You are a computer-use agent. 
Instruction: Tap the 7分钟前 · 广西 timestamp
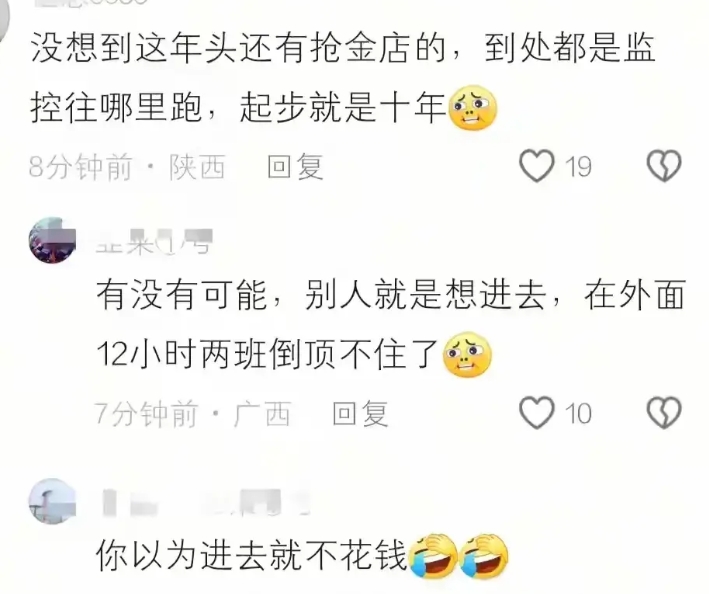(192, 413)
